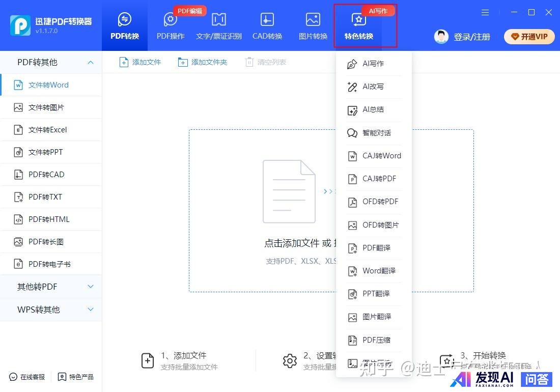The image size is (560, 392).
Task: Collapse the PDF转其他 section
Action: click(x=91, y=62)
